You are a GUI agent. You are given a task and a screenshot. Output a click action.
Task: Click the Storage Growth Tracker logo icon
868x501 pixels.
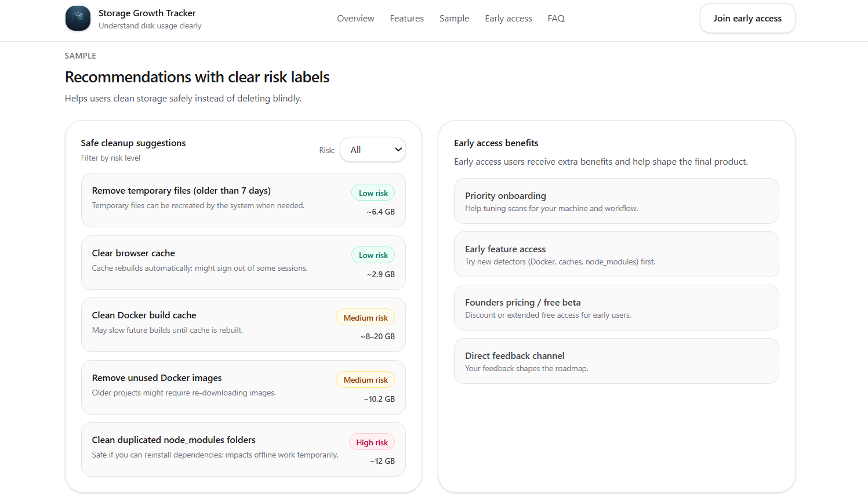[78, 18]
